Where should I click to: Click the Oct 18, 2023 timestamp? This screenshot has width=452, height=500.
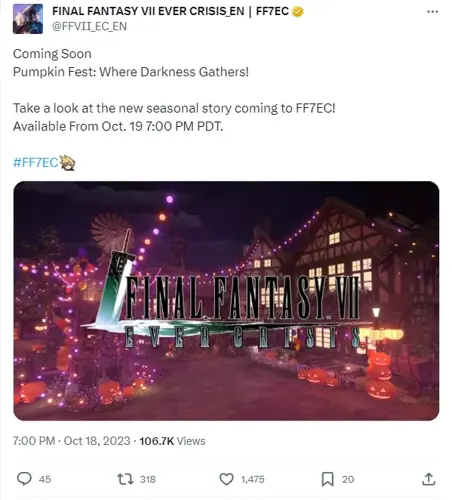97,441
